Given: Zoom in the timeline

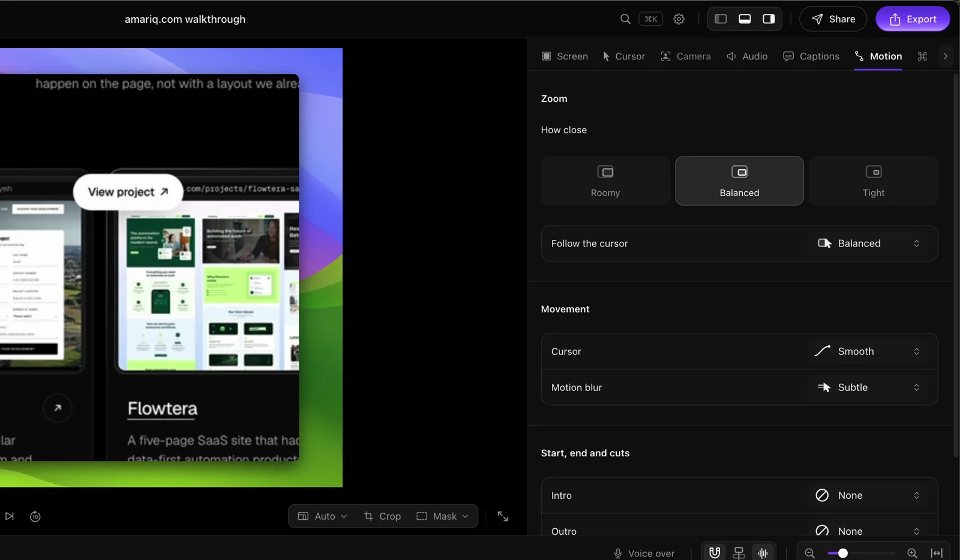Looking at the screenshot, I should (x=912, y=553).
